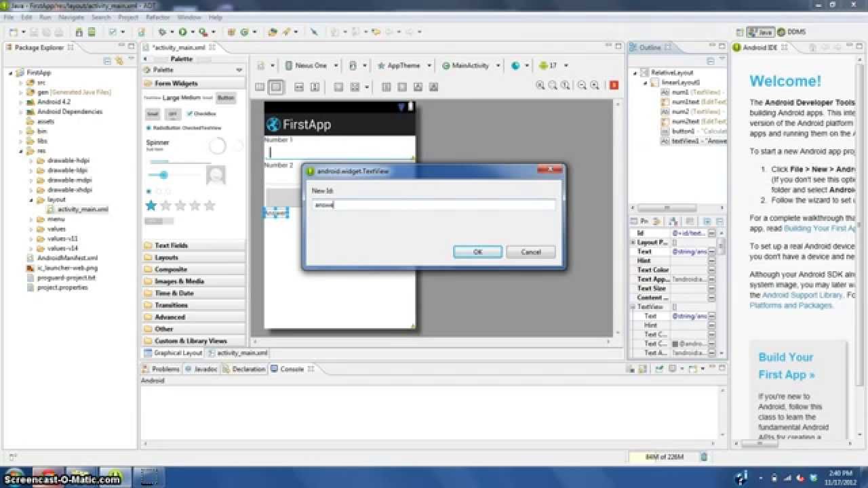Click the Console tab
This screenshot has height=488, width=868.
tap(292, 369)
